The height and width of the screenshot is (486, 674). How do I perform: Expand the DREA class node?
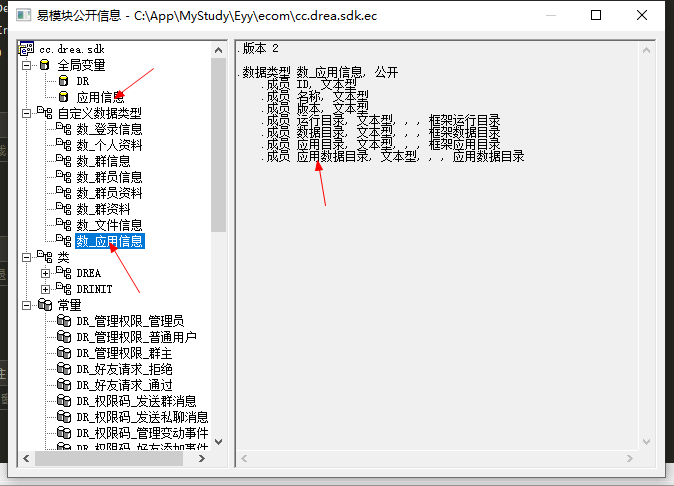pyautogui.click(x=45, y=273)
